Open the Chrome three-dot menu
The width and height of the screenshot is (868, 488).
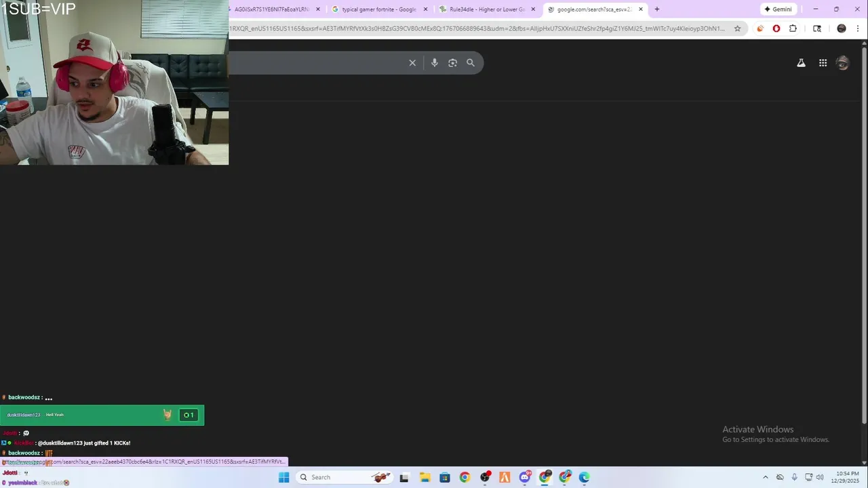(x=859, y=28)
